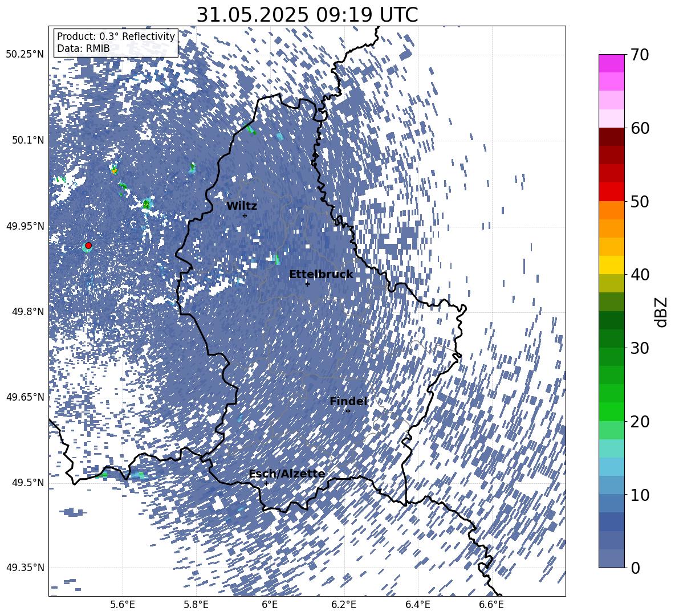Click the 6.4°E longitude label
The height and width of the screenshot is (616, 675).
click(x=417, y=605)
